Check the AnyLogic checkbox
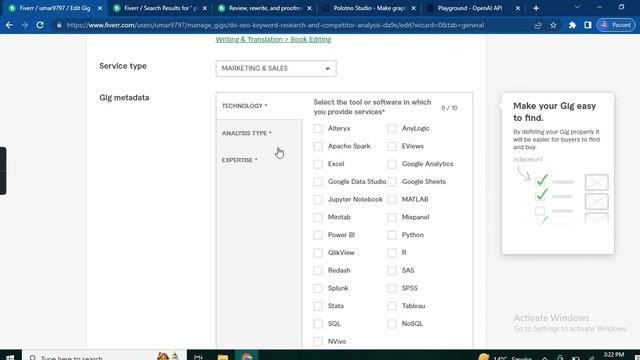This screenshot has width=640, height=360. click(x=392, y=129)
